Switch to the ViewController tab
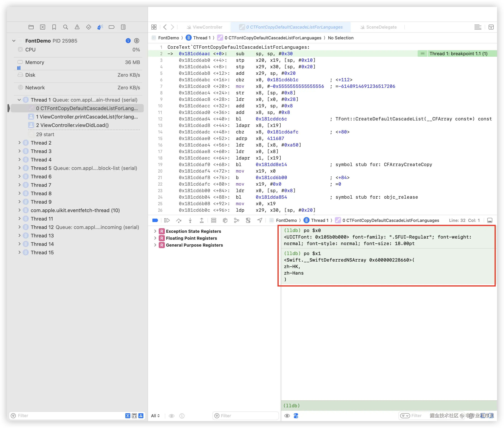Image resolution: width=504 pixels, height=428 pixels. click(207, 27)
